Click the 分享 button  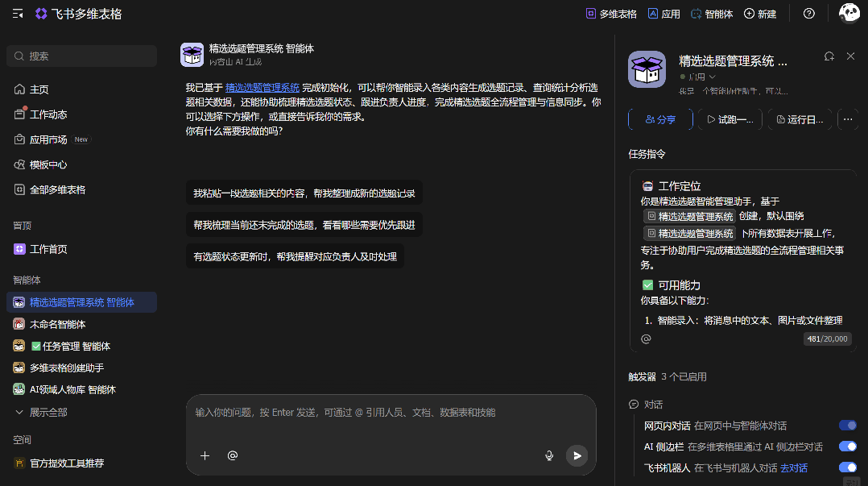click(660, 120)
